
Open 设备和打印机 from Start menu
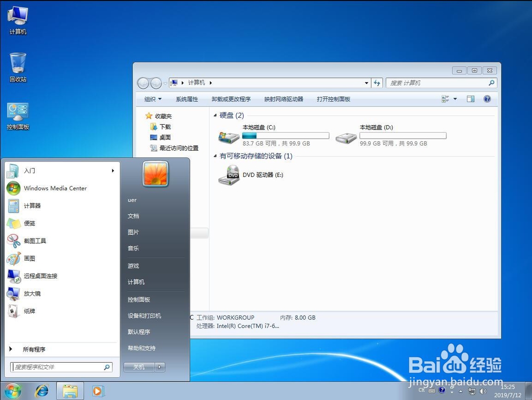click(x=144, y=316)
